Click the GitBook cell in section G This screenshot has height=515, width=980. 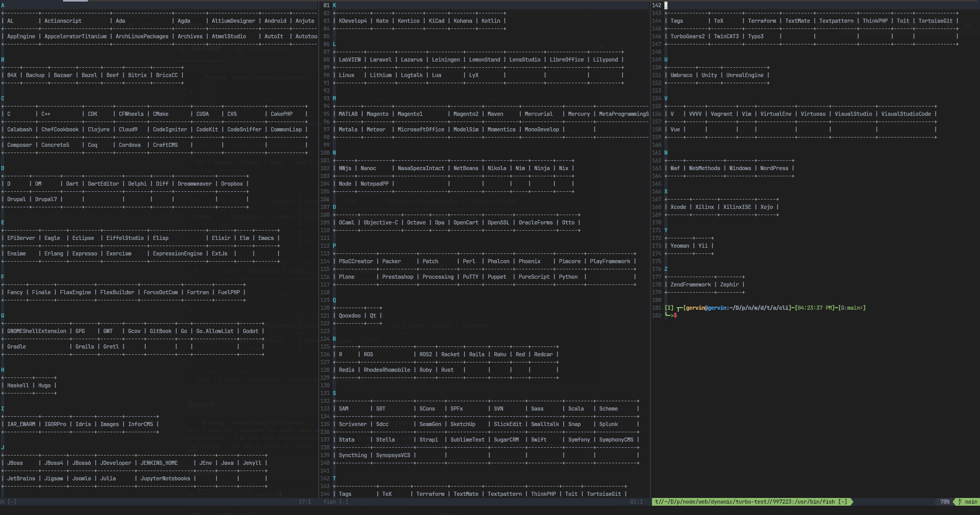click(x=161, y=331)
